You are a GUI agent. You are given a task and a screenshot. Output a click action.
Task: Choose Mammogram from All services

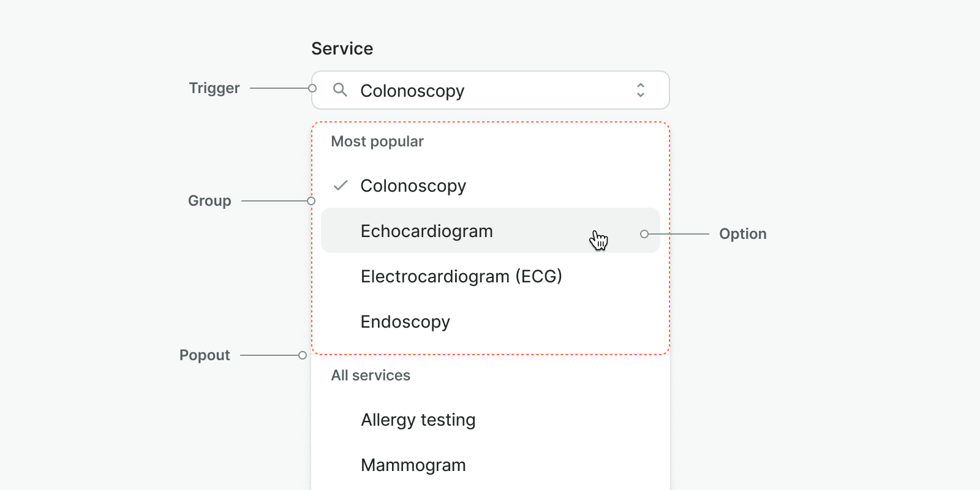pyautogui.click(x=490, y=465)
